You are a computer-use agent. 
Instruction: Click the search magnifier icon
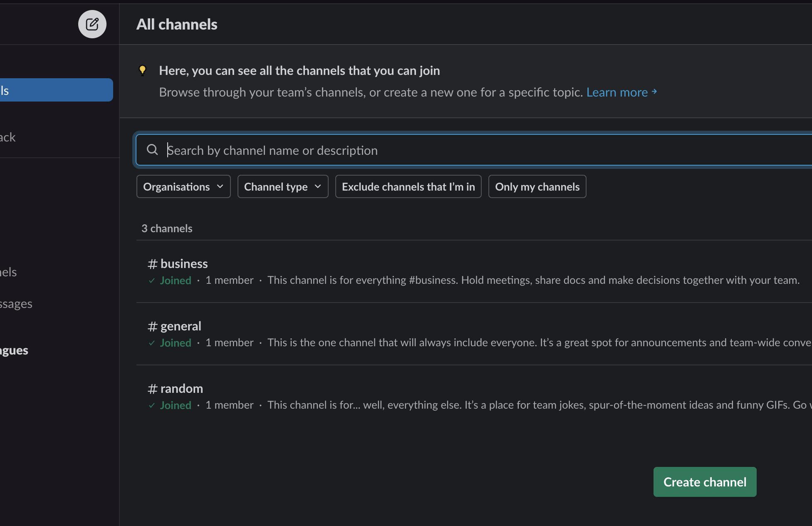click(153, 150)
